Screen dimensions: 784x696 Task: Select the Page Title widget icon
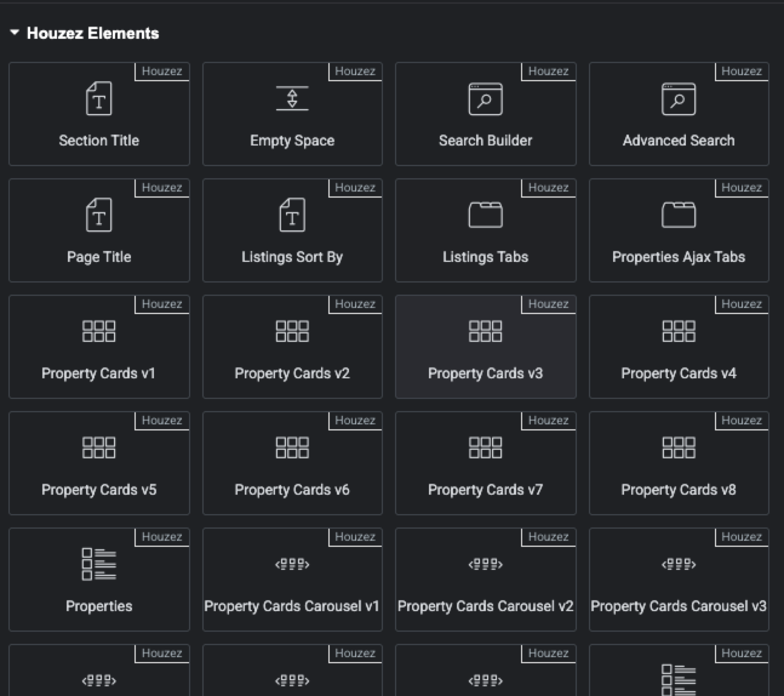coord(99,215)
